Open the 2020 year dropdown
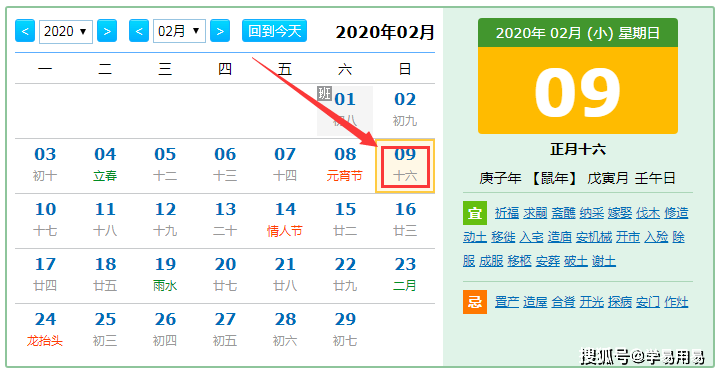 click(66, 32)
